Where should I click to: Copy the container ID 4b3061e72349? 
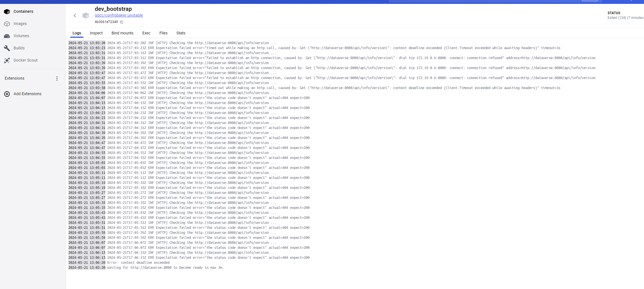122,22
